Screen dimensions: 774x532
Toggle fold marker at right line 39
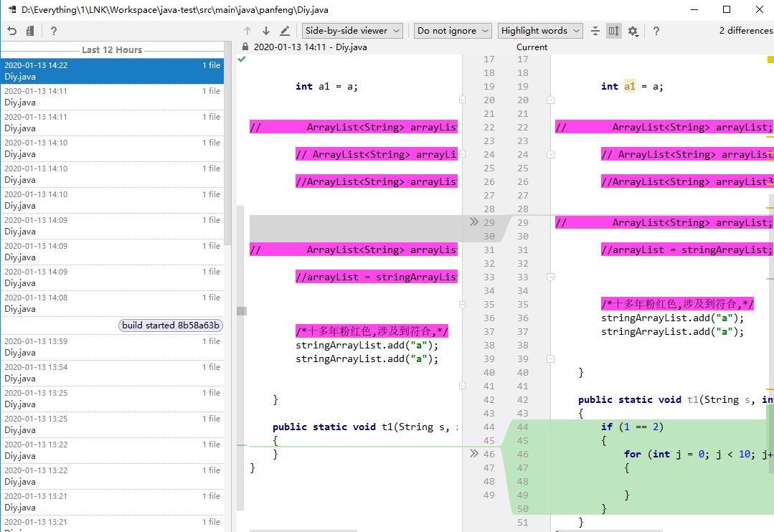pyautogui.click(x=550, y=358)
